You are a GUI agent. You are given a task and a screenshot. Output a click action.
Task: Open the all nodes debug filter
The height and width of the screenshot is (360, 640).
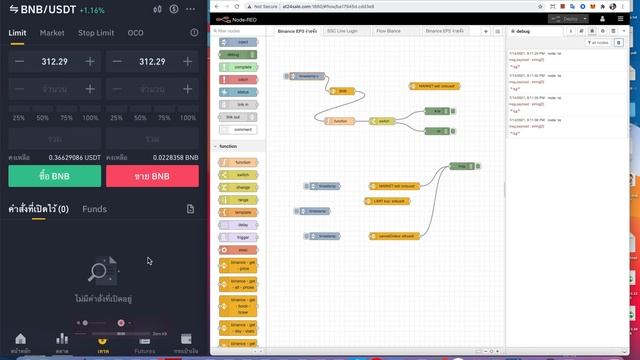point(598,42)
